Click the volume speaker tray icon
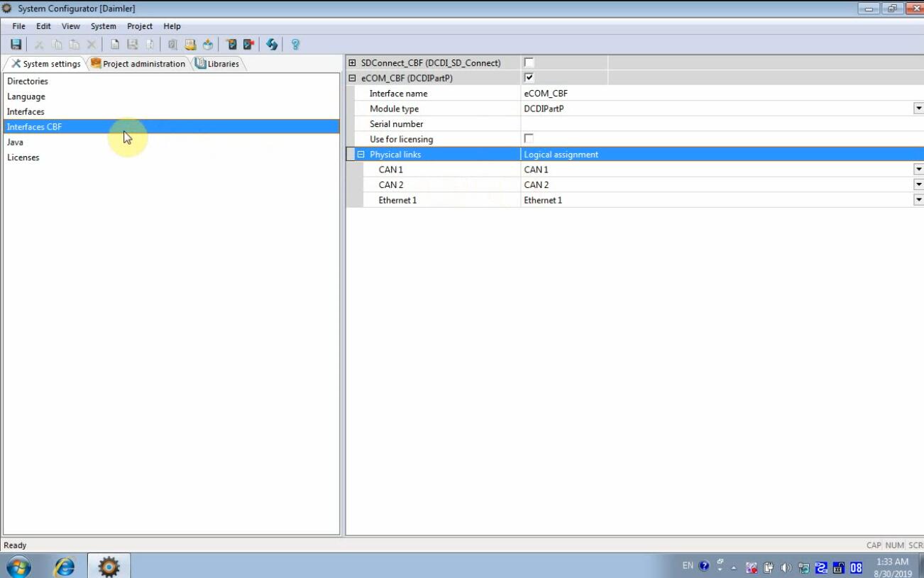Screen dimensions: 924x578 786,567
